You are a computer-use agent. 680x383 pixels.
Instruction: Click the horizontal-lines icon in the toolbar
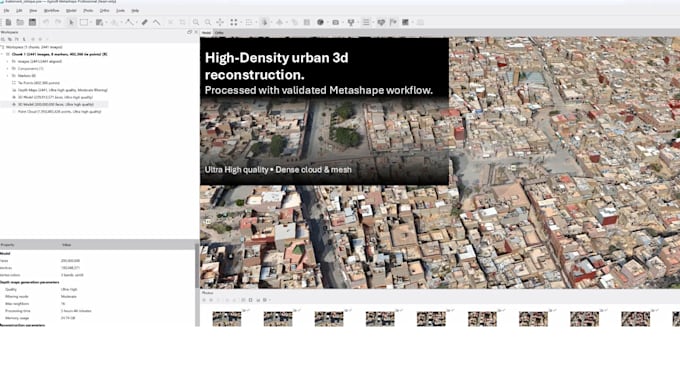click(366, 22)
